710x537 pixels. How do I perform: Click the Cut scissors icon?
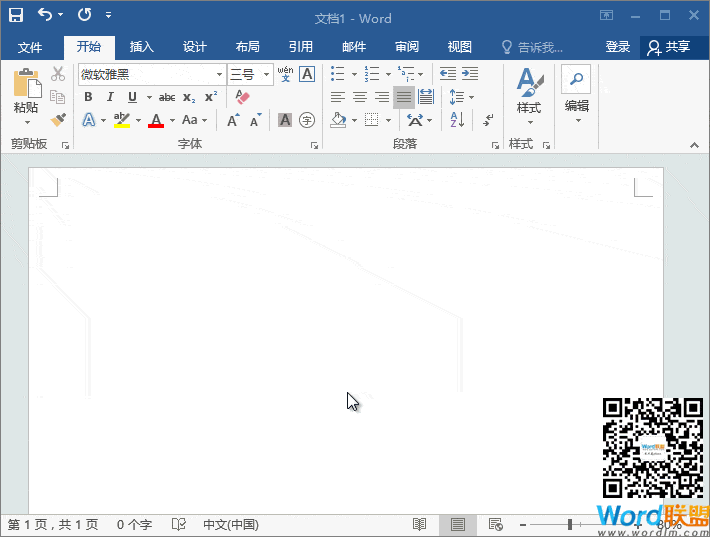58,74
